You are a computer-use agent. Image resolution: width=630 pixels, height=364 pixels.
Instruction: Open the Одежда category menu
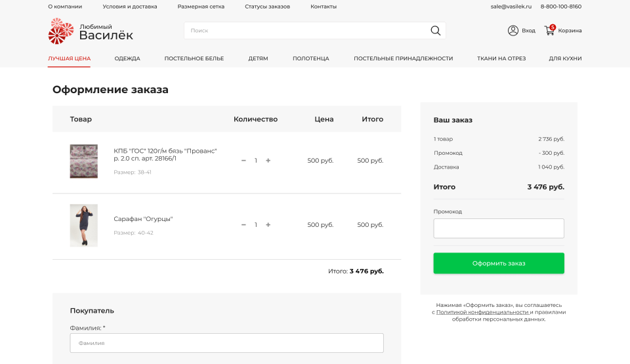tap(127, 58)
